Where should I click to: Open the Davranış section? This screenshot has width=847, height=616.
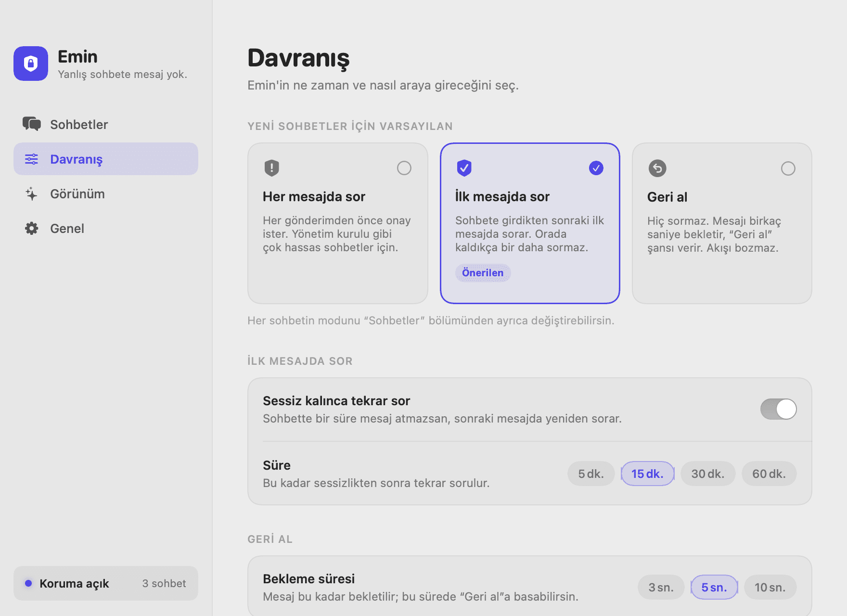coord(106,159)
